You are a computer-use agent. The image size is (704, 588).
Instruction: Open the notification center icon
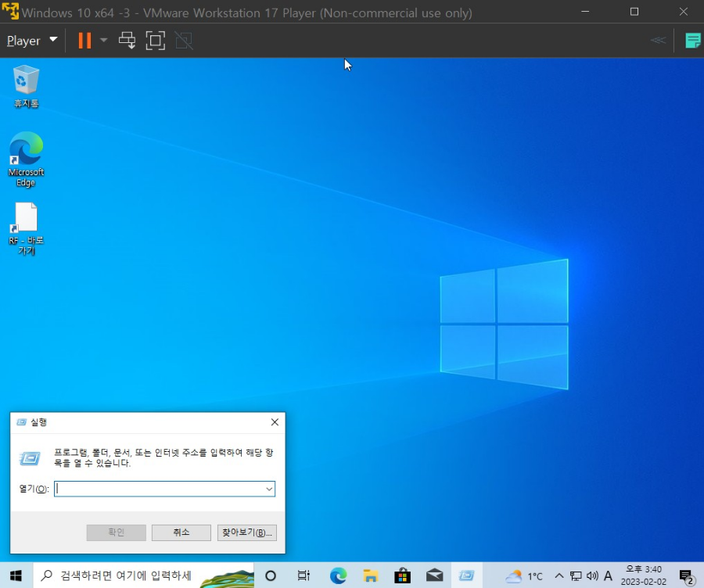pyautogui.click(x=687, y=576)
